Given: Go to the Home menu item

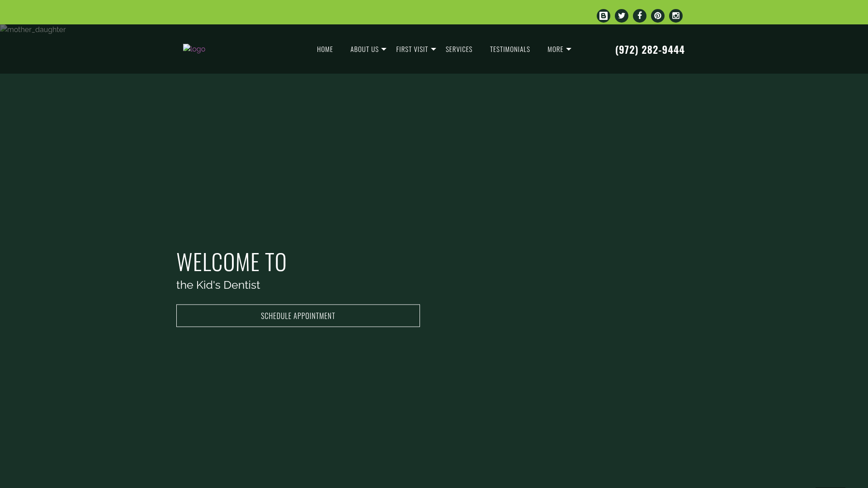Looking at the screenshot, I should 325,49.
